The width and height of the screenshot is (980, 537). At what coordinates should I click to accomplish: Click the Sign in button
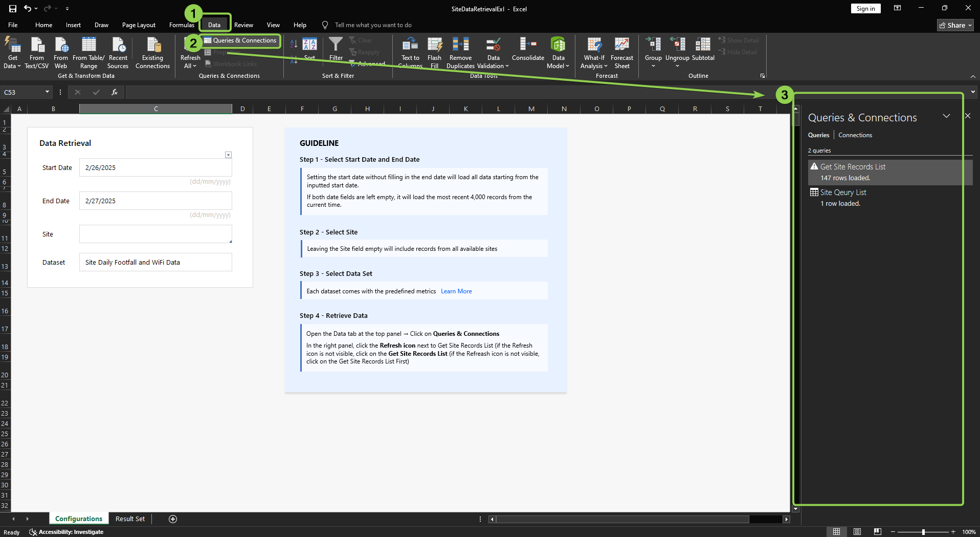pyautogui.click(x=865, y=9)
